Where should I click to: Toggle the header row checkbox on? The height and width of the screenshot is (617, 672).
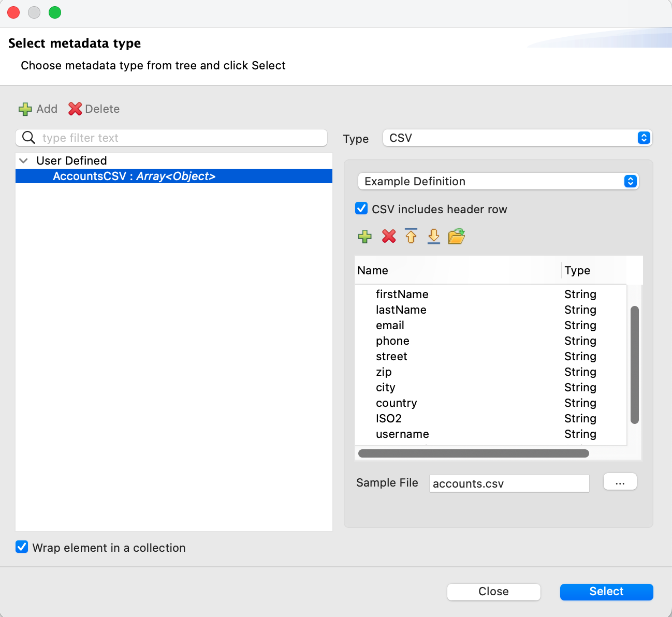click(361, 208)
